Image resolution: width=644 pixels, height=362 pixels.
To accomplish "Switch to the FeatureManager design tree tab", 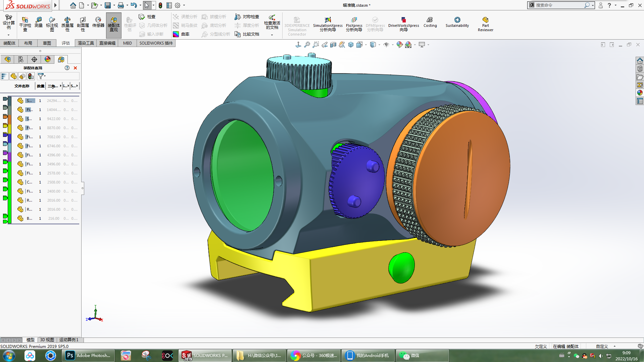I will pyautogui.click(x=7, y=59).
